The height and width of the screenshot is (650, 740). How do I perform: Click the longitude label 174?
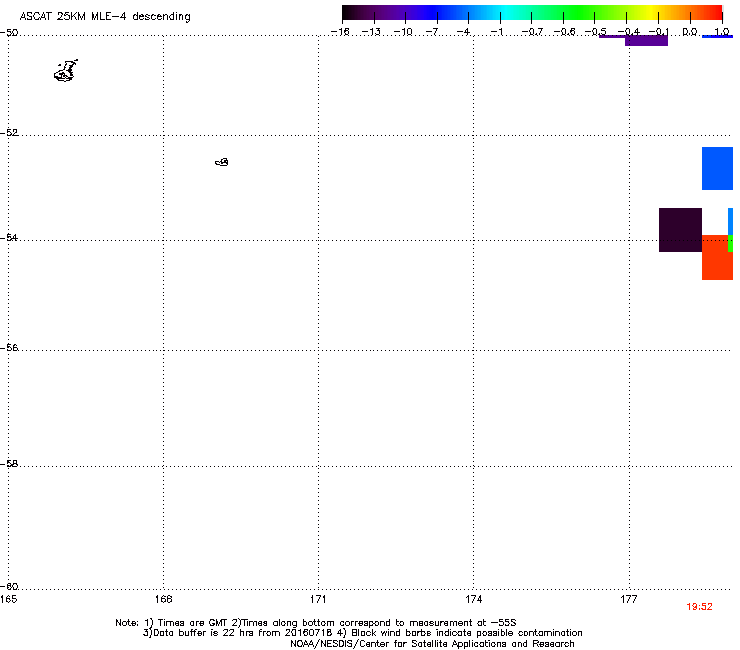[473, 599]
